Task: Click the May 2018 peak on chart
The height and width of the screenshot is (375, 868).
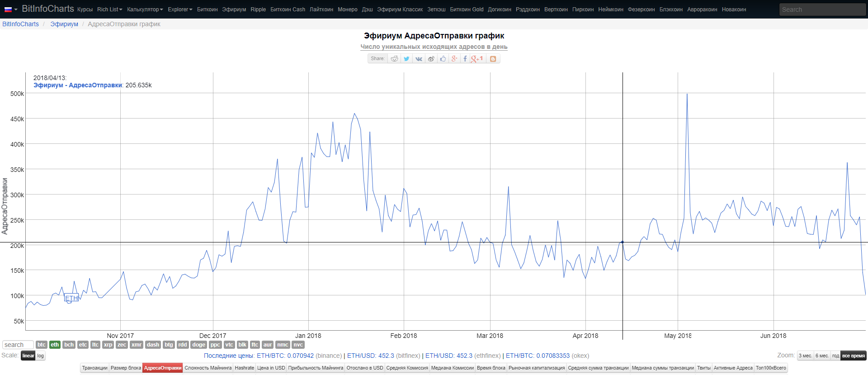Action: [x=687, y=95]
